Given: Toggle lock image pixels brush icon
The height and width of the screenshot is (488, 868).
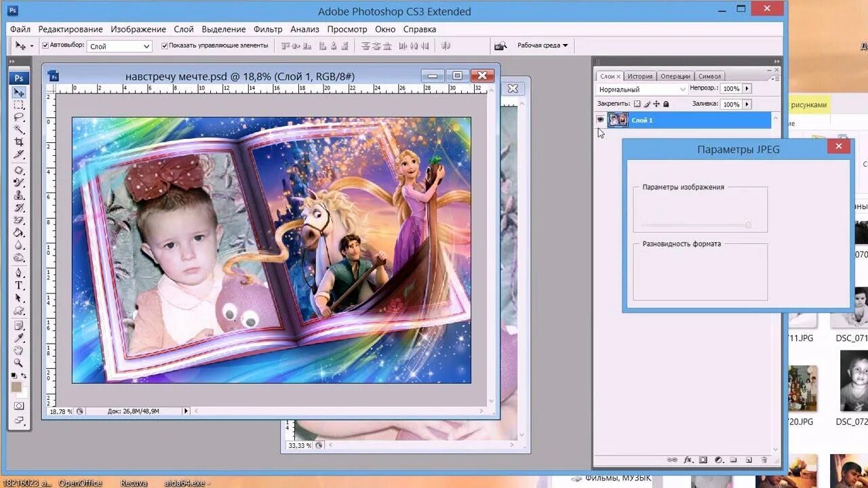Looking at the screenshot, I should click(647, 104).
